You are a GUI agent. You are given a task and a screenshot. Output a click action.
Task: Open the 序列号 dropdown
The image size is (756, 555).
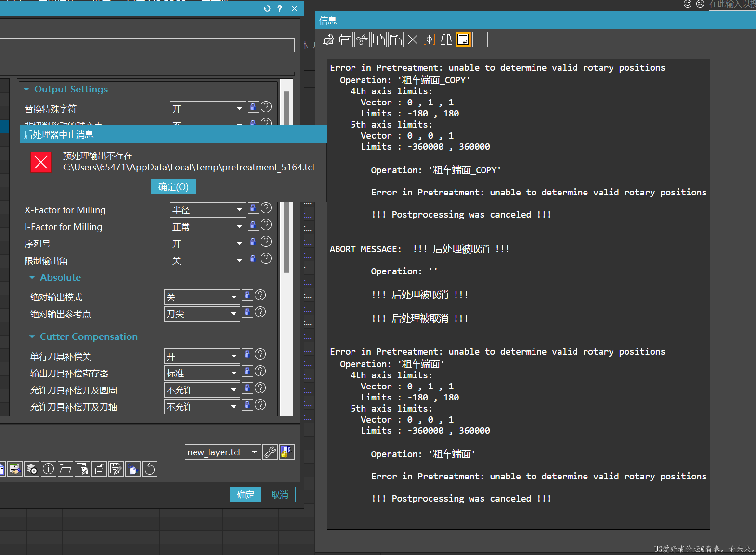(208, 244)
